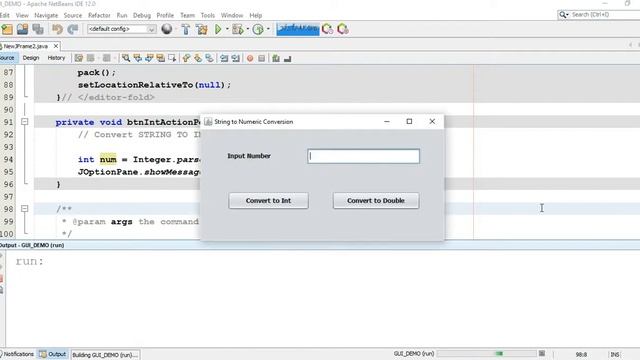Open the Help menu
This screenshot has width=640, height=360.
click(x=256, y=15)
